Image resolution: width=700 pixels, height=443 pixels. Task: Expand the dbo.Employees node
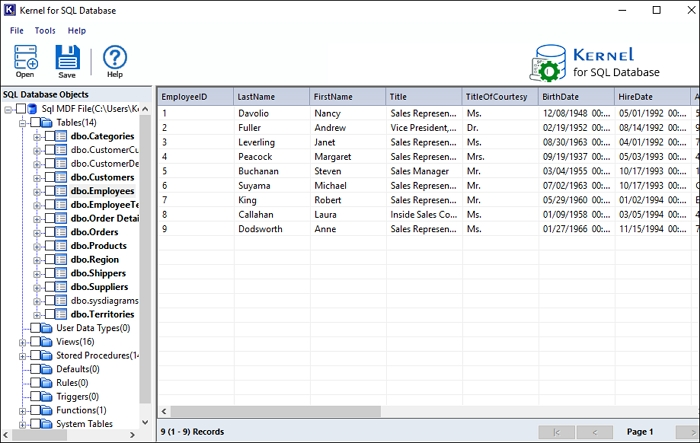coord(37,192)
